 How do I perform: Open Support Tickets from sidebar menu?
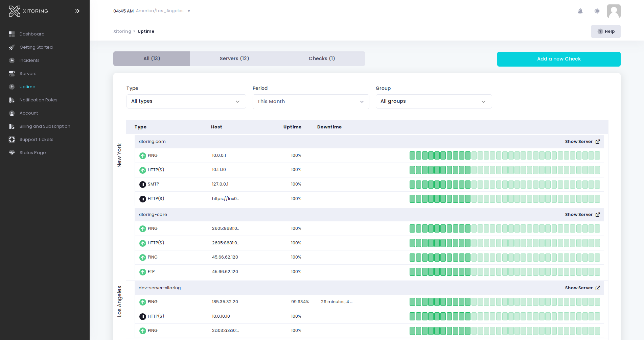tap(37, 140)
